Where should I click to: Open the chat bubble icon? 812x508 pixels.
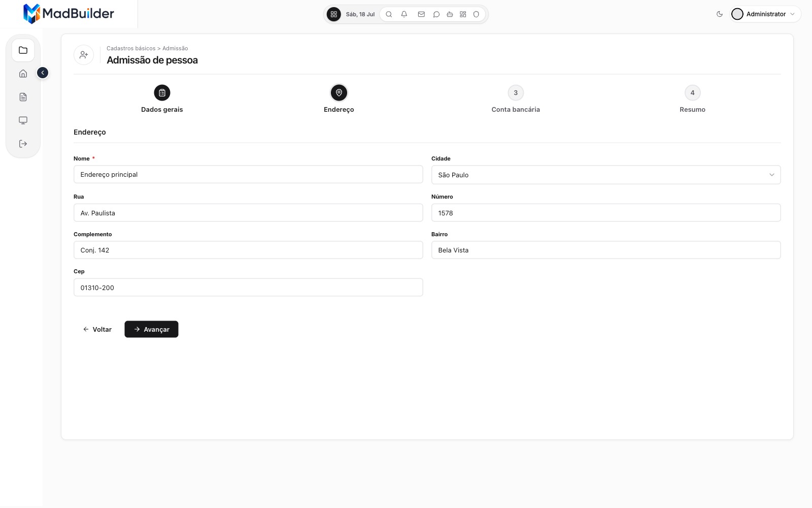pos(436,14)
